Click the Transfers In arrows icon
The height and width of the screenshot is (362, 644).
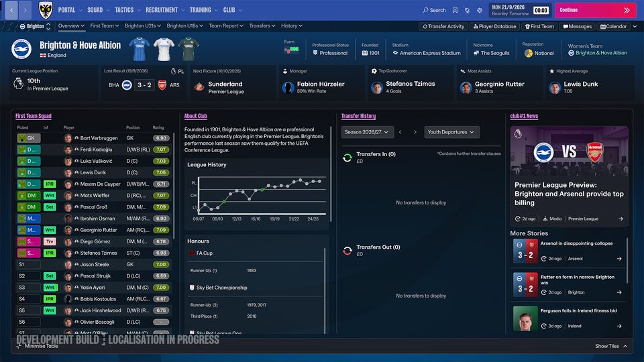(347, 158)
